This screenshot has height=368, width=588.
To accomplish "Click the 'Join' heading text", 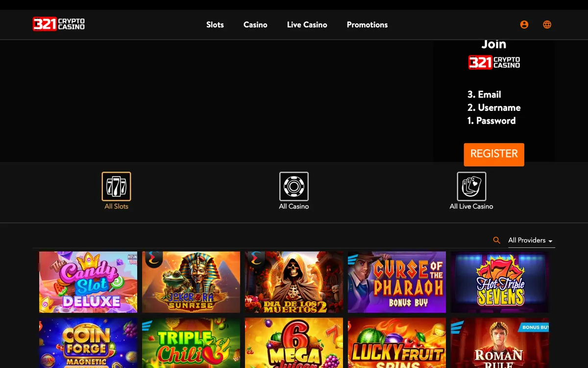I will [494, 44].
